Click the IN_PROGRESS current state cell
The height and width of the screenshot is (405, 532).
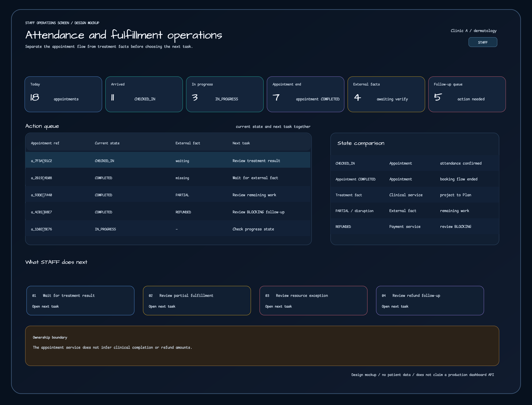tap(105, 229)
